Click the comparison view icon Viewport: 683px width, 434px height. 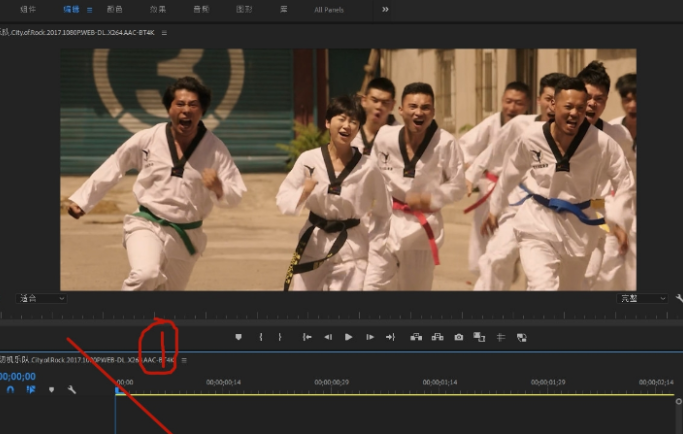(479, 337)
